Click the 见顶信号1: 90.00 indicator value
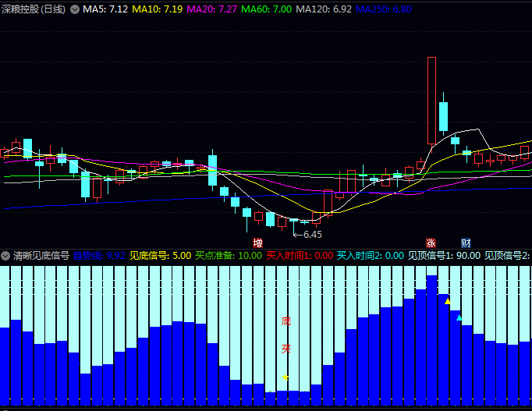This screenshot has width=532, height=411. 449,256
